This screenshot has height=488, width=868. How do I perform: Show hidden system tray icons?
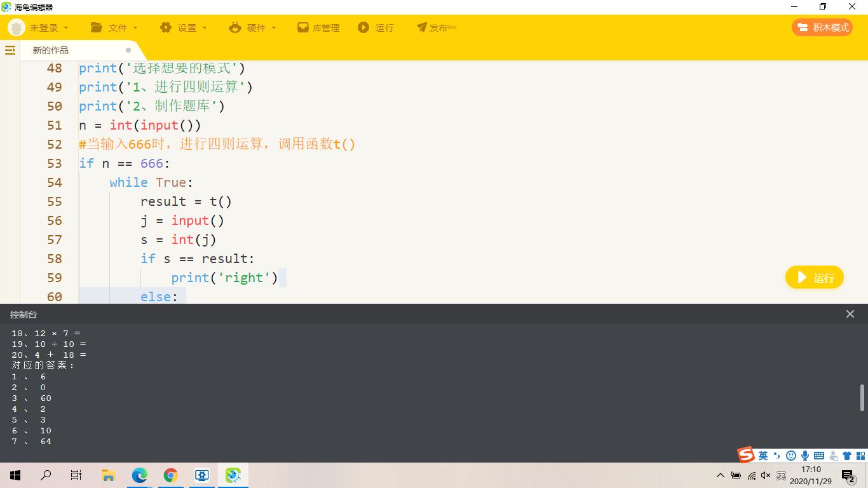[721, 475]
